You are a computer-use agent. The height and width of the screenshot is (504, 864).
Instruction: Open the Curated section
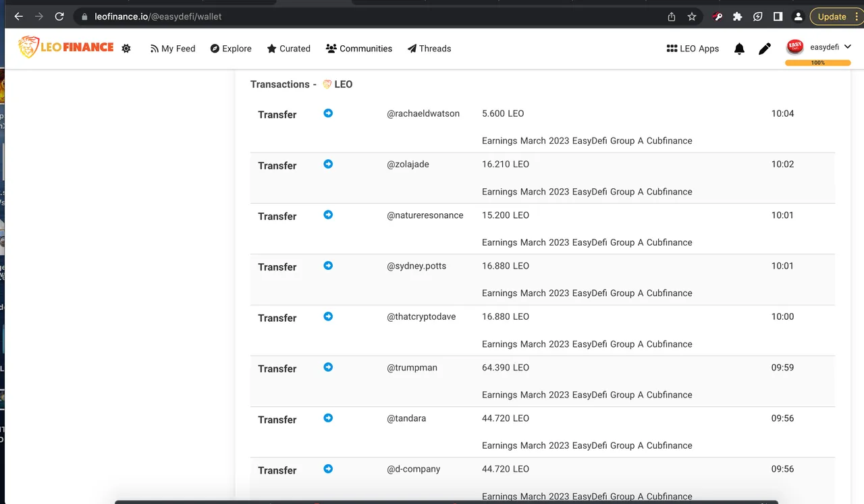[x=289, y=49]
